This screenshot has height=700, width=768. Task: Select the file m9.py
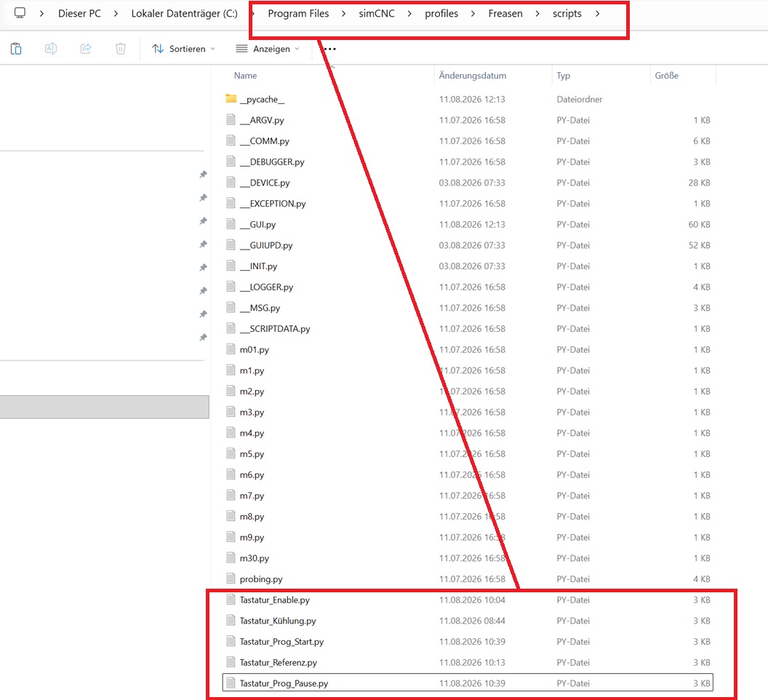click(x=252, y=537)
